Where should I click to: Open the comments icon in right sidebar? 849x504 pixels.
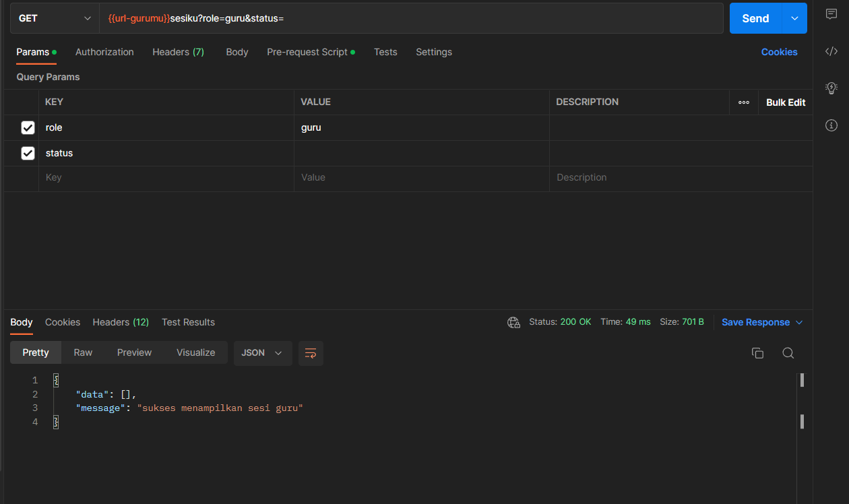pyautogui.click(x=831, y=15)
